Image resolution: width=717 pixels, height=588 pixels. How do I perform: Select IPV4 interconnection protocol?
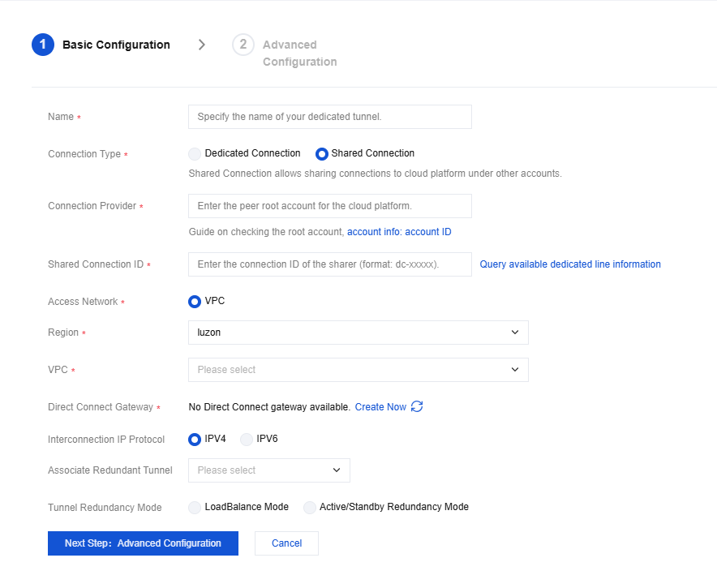tap(195, 440)
